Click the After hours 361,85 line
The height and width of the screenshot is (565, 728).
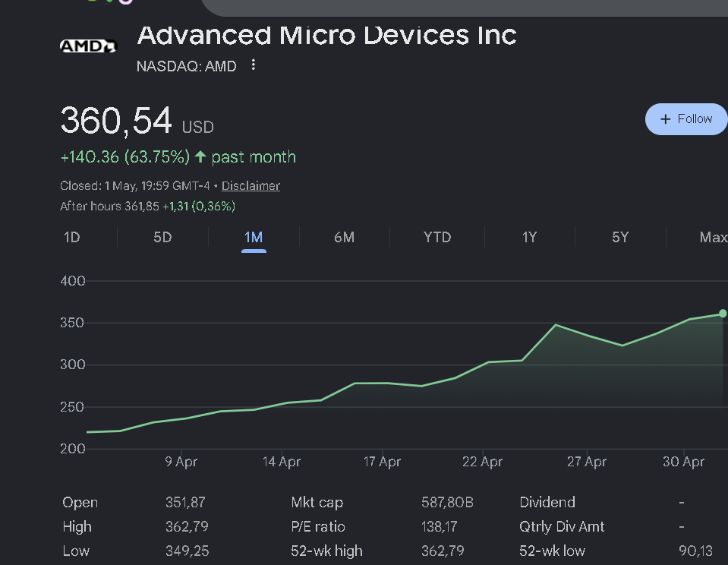147,207
